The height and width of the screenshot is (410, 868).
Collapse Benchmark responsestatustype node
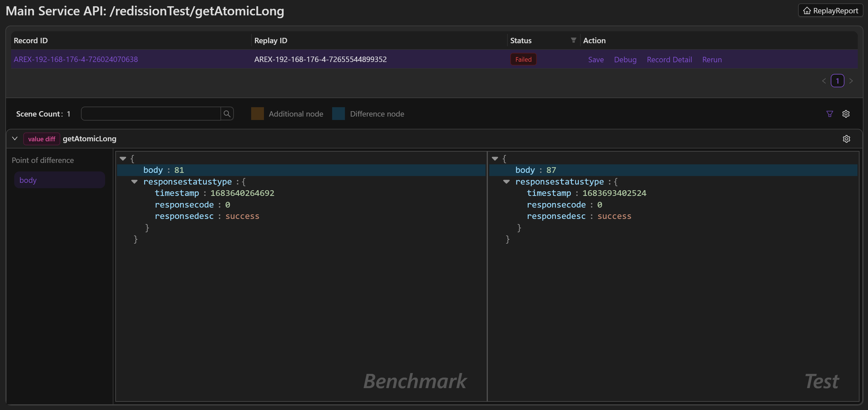(134, 182)
